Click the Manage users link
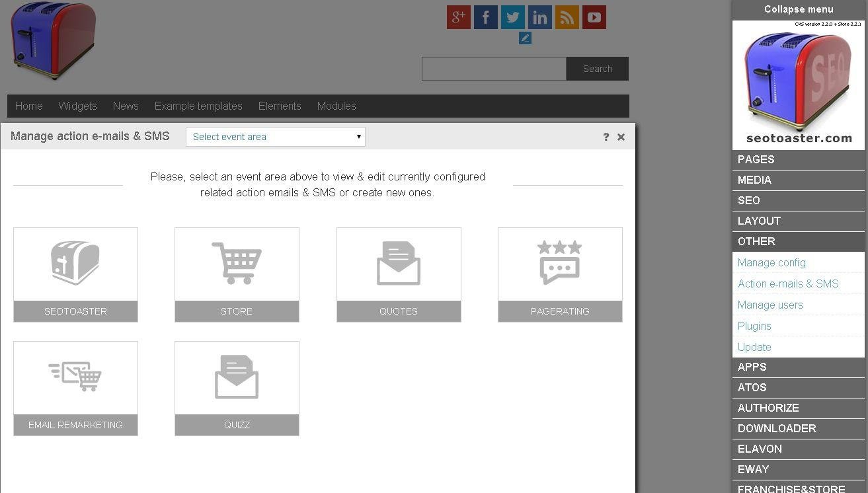This screenshot has height=493, width=868. (x=770, y=305)
